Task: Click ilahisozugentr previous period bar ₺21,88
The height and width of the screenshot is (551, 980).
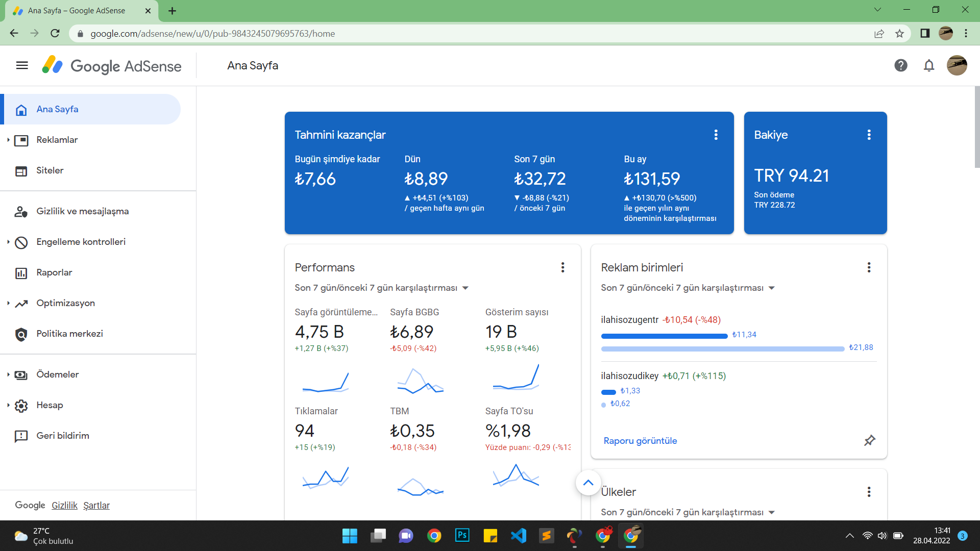Action: (x=723, y=349)
